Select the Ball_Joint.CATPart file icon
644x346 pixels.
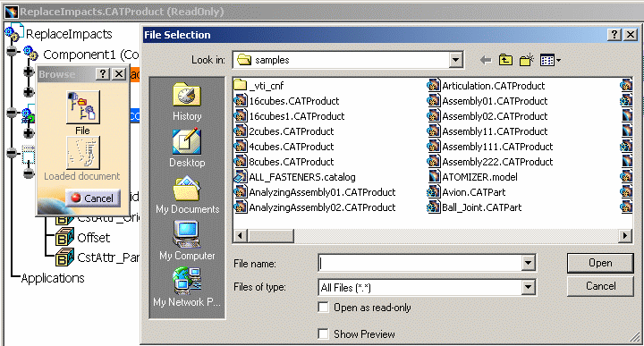434,207
